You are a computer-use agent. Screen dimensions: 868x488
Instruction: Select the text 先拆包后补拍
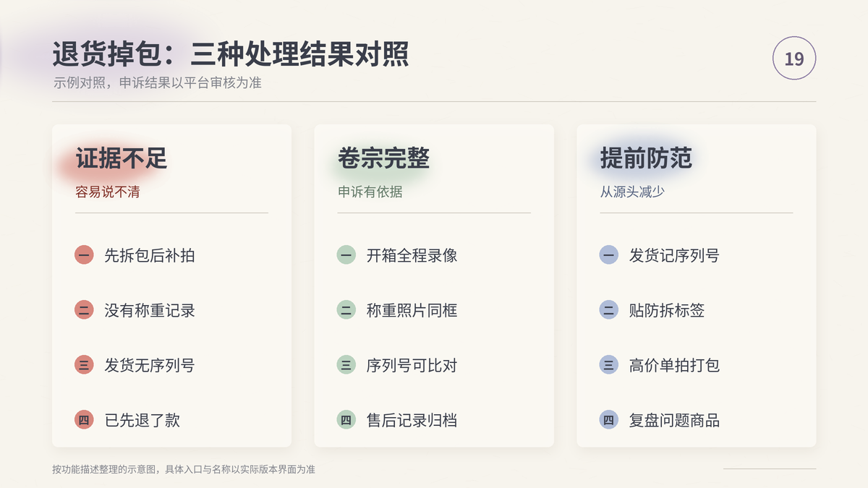point(150,255)
